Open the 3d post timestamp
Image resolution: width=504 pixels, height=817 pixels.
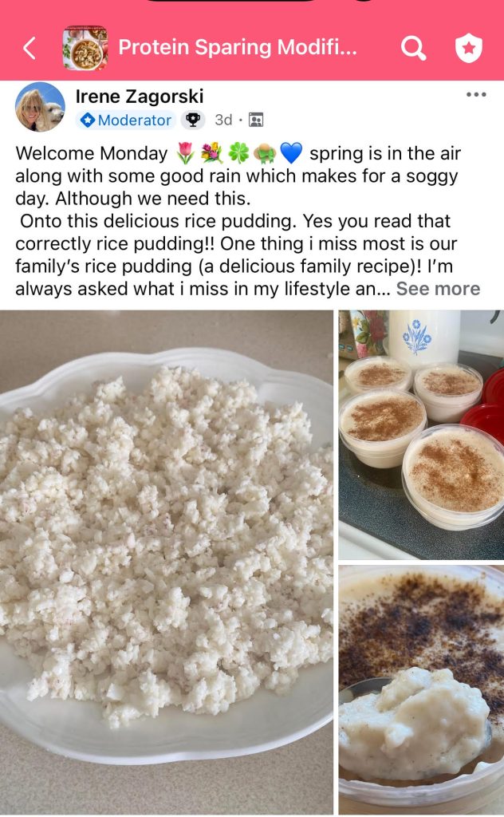click(x=223, y=120)
